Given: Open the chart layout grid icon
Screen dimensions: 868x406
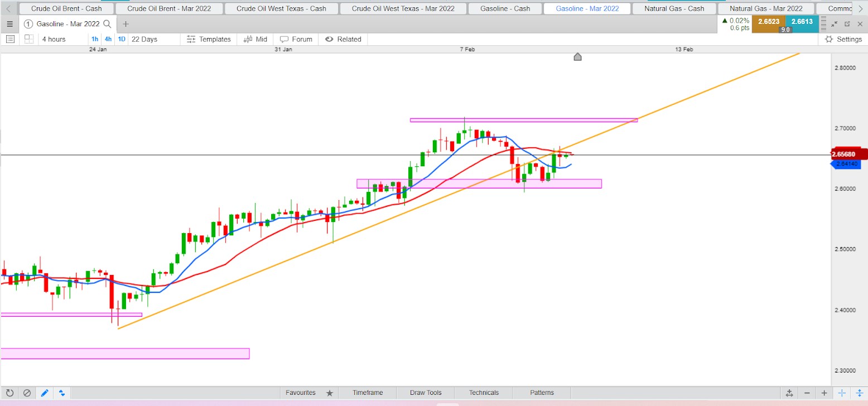Looking at the screenshot, I should [x=28, y=39].
